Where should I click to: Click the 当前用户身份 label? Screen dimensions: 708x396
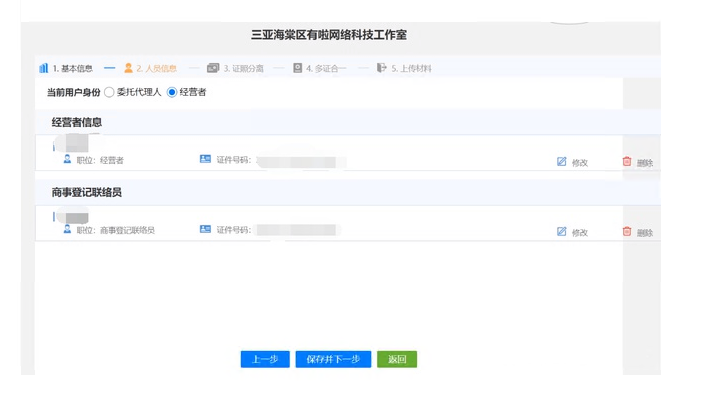coord(74,92)
